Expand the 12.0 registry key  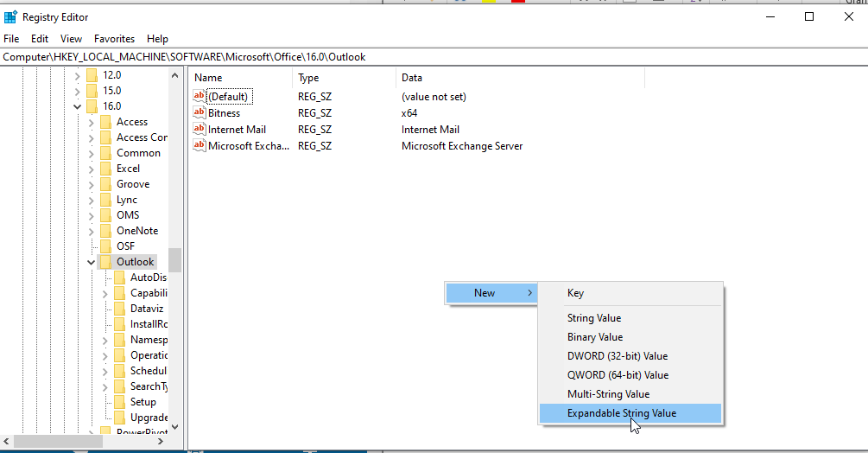pos(77,75)
